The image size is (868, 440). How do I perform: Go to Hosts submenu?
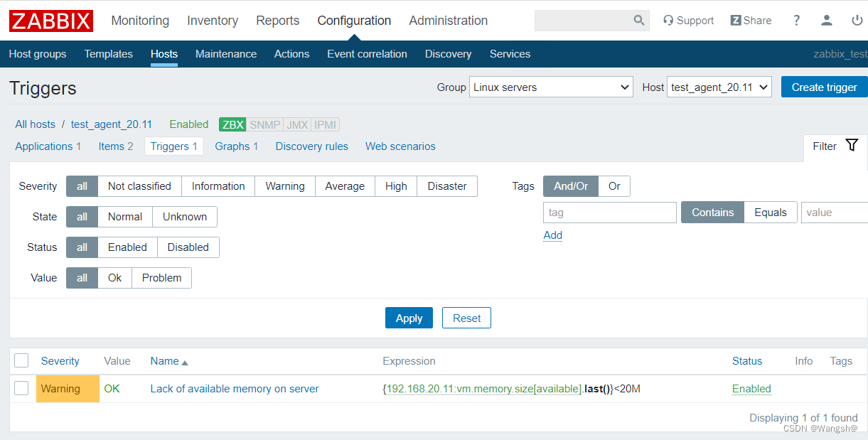(x=164, y=54)
